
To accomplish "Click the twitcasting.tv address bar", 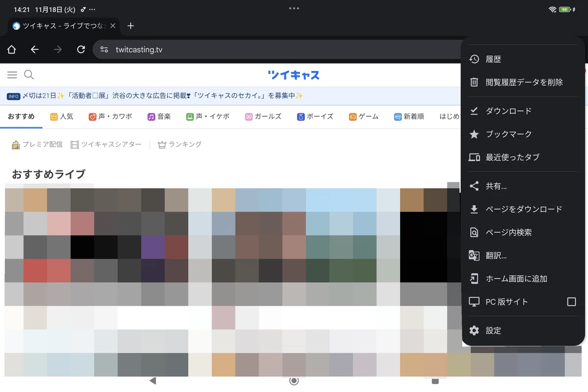I will [277, 49].
